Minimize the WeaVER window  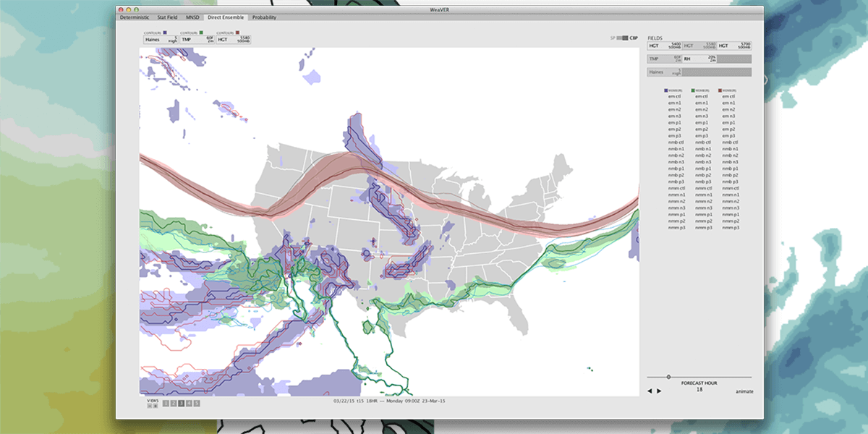pos(129,9)
